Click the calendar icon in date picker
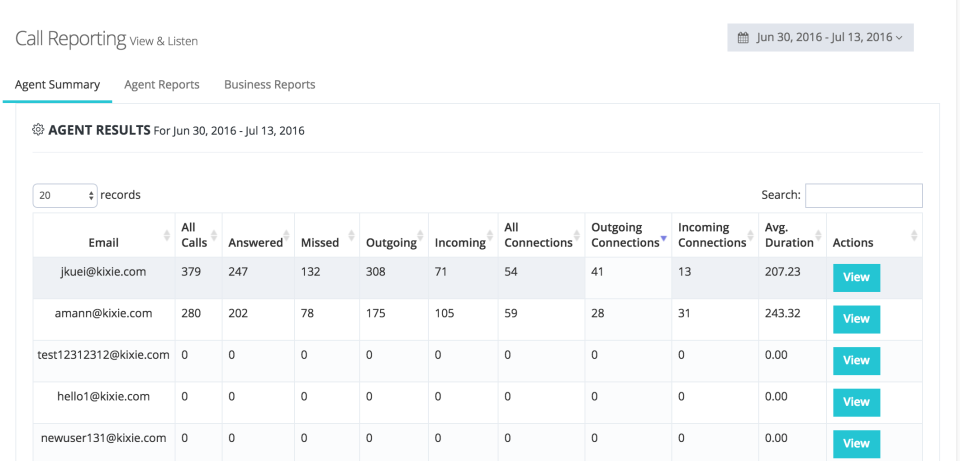Viewport: 960px width, 461px height. tap(743, 38)
